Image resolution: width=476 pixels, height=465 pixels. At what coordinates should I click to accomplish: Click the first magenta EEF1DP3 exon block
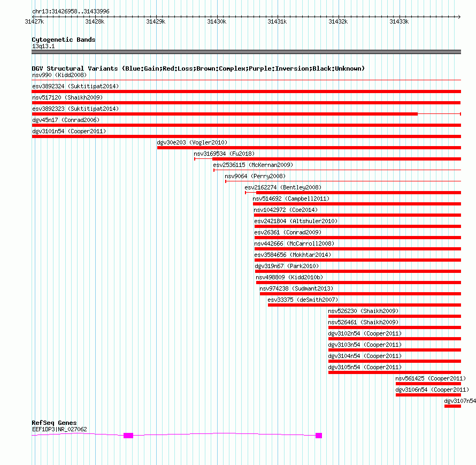[128, 436]
